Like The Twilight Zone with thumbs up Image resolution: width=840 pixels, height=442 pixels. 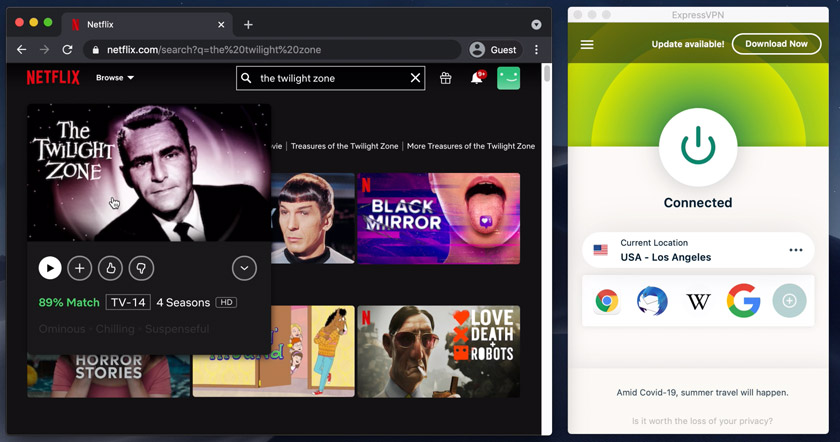tap(109, 268)
